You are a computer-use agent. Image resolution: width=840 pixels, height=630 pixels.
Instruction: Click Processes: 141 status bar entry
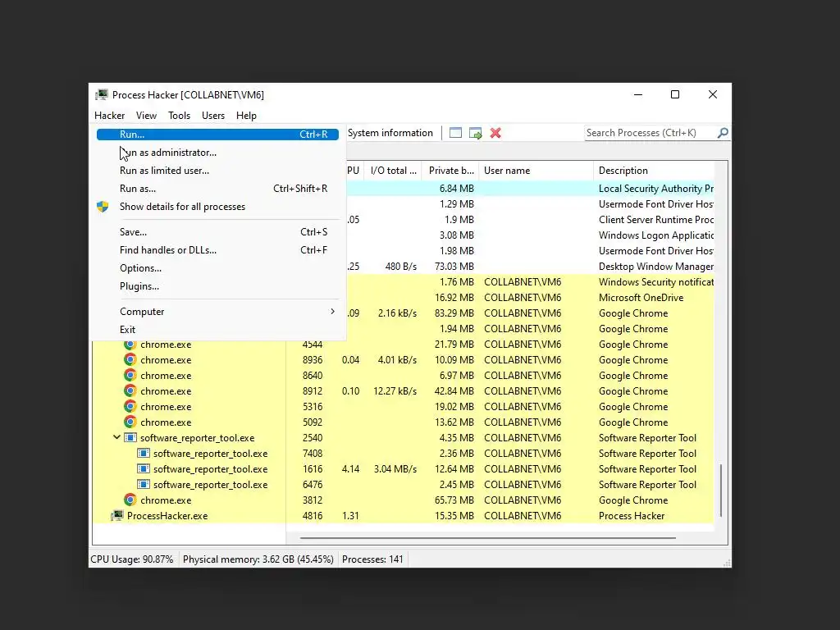click(x=372, y=559)
